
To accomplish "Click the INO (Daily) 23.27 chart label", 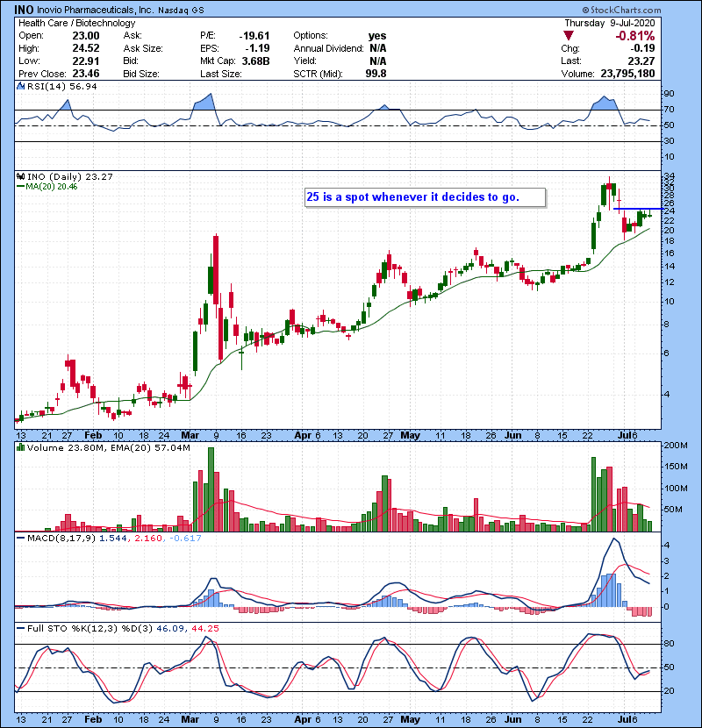I will [69, 176].
